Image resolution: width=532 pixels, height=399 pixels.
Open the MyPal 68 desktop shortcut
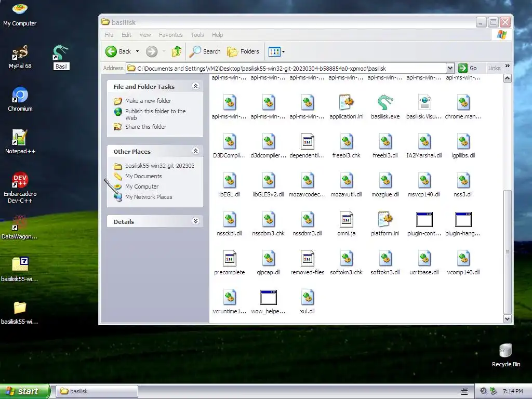20,57
